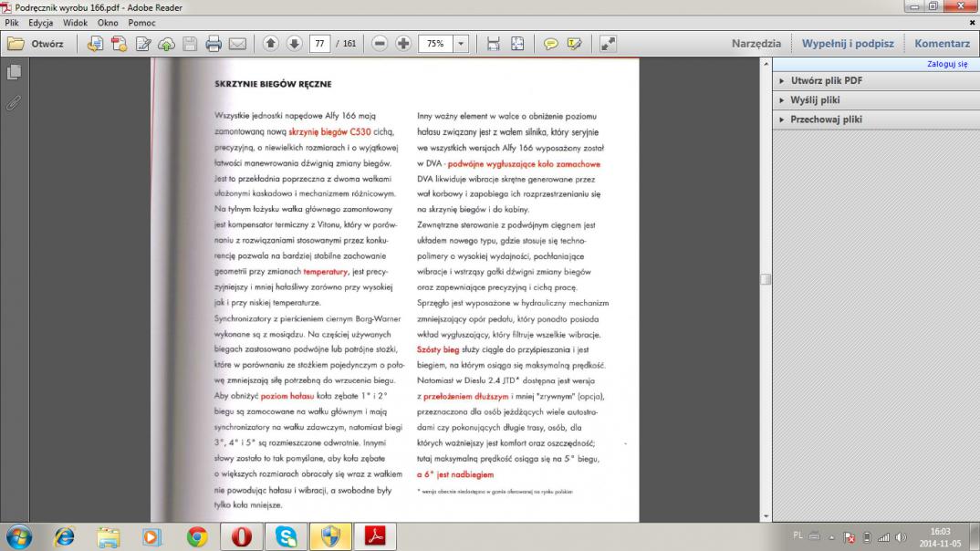Open the Komentarz pane

[x=942, y=44]
